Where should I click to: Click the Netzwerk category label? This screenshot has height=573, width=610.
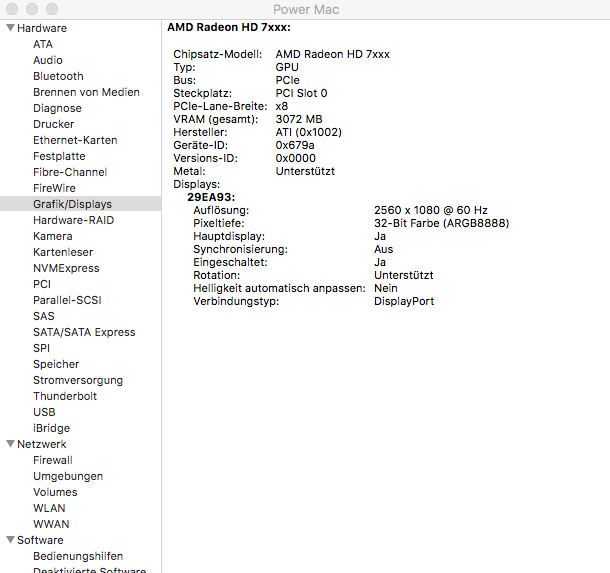click(42, 444)
